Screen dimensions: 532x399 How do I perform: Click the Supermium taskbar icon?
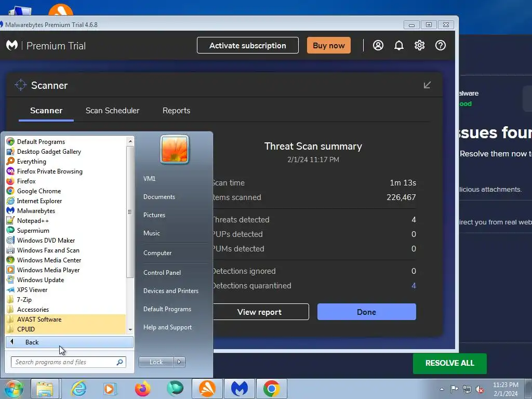[x=175, y=389]
